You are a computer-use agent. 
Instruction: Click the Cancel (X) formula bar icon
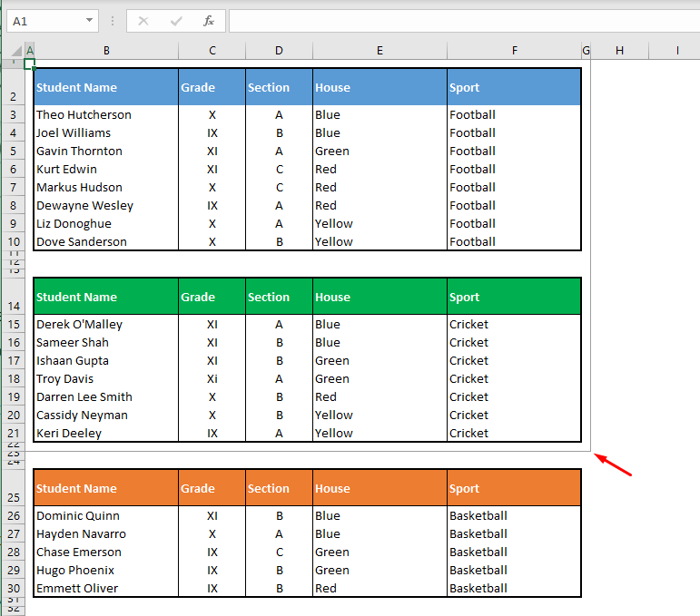click(x=143, y=21)
